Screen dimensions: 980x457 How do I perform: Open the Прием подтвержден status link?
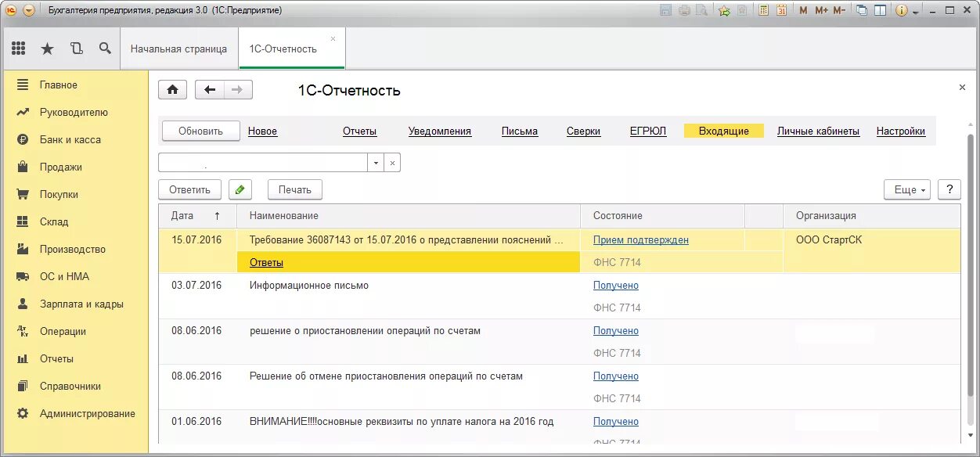(640, 240)
